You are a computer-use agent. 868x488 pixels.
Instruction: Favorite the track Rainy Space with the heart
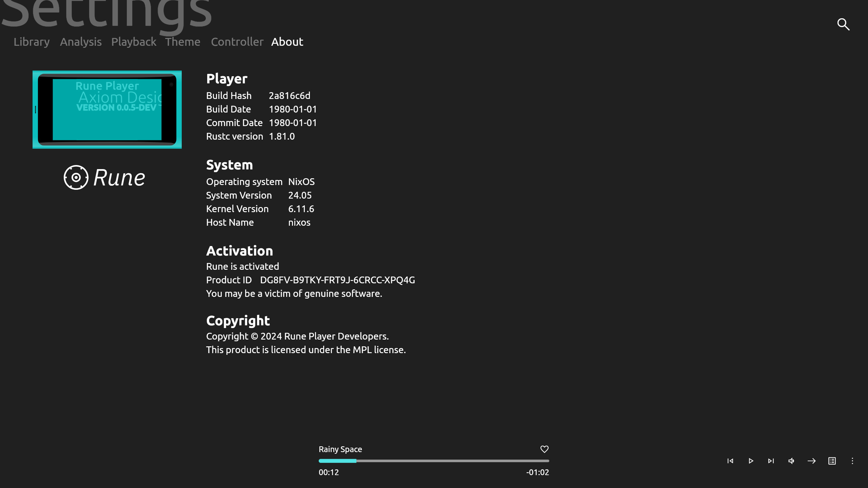pos(544,449)
